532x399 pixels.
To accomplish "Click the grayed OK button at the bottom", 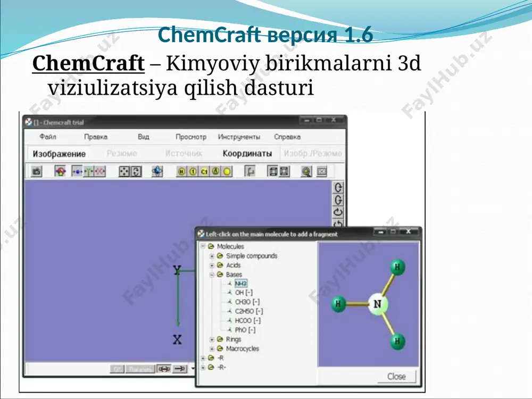I will pyautogui.click(x=117, y=369).
